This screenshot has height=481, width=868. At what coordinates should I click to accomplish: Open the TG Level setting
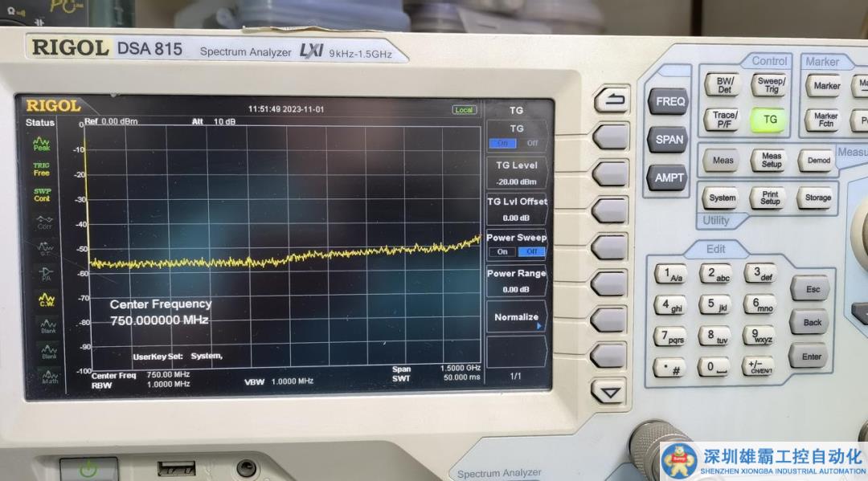tap(516, 173)
